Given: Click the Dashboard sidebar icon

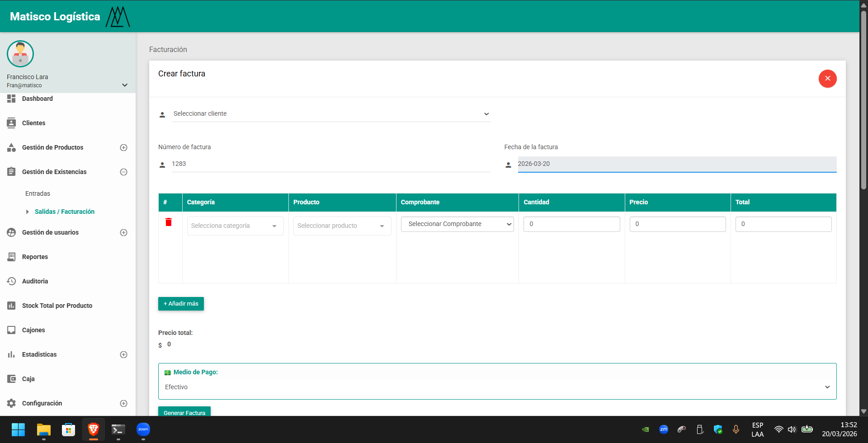Looking at the screenshot, I should (11, 99).
